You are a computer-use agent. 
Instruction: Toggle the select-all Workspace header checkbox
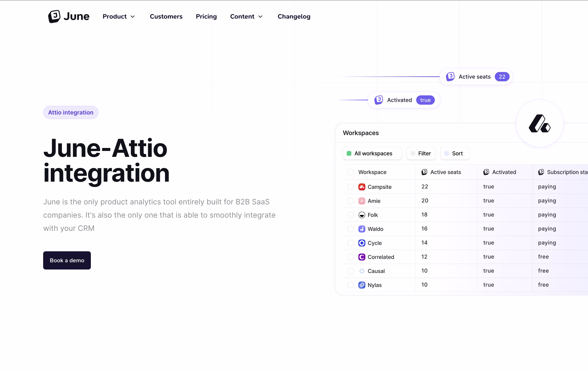click(x=350, y=172)
